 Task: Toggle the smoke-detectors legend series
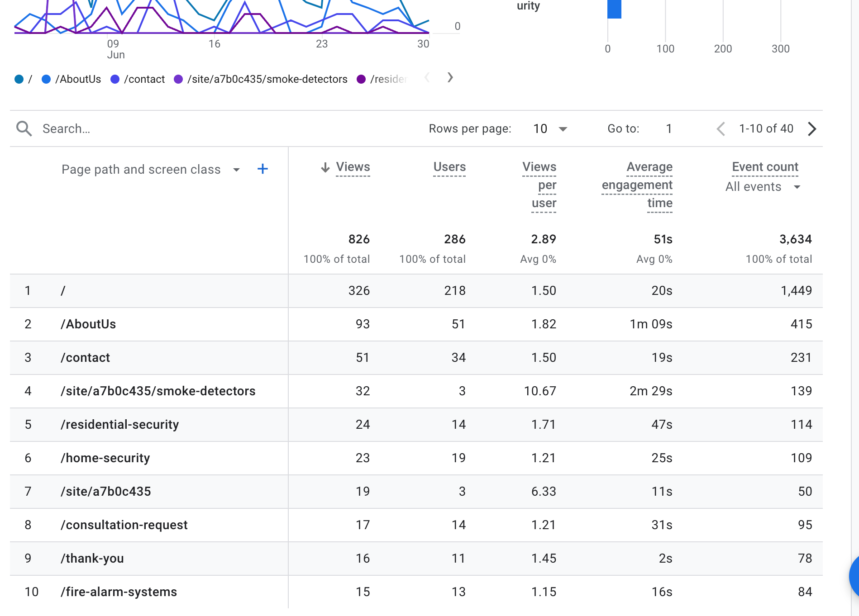(261, 79)
